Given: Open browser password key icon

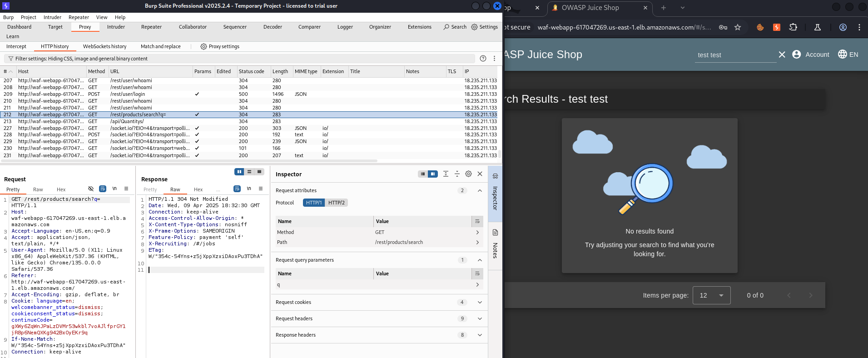Looking at the screenshot, I should [x=723, y=27].
